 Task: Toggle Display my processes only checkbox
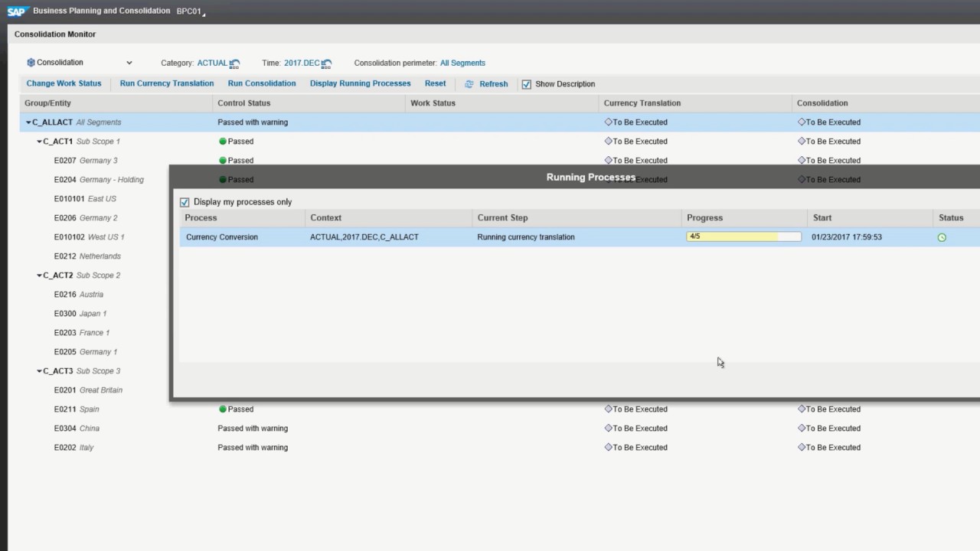click(184, 202)
